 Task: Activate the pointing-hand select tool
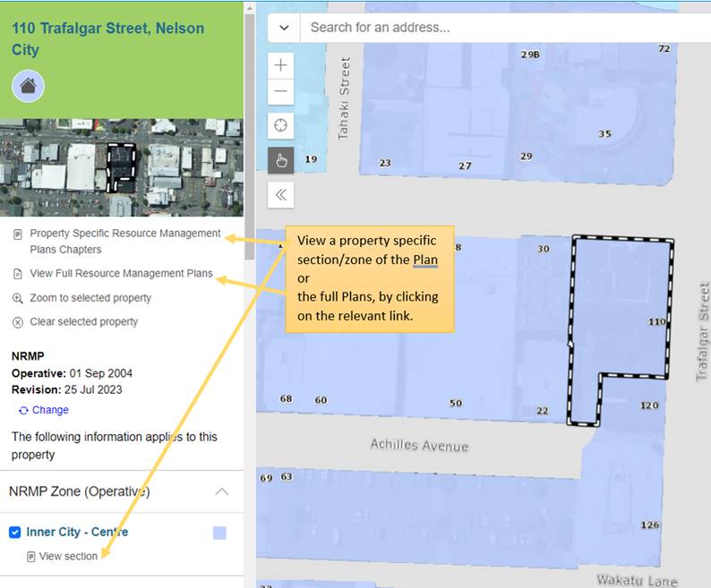click(x=280, y=160)
